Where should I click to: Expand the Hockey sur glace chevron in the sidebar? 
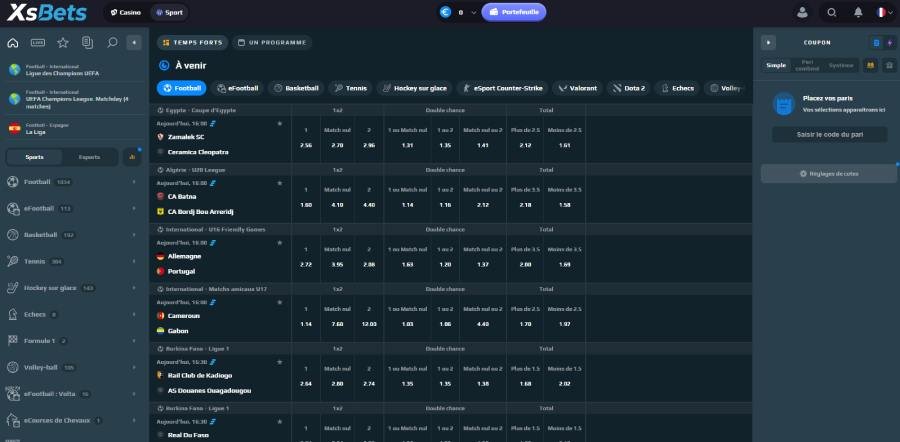point(134,288)
